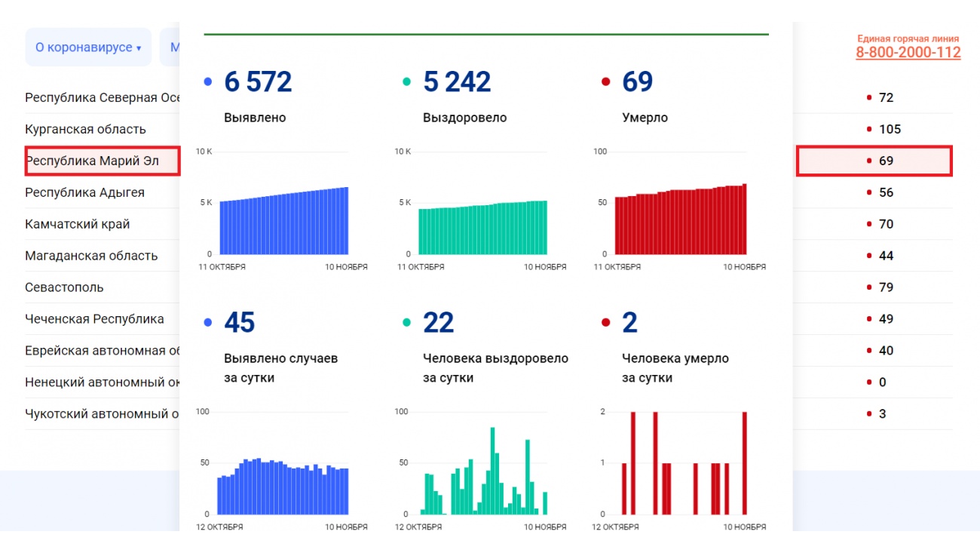Click the green daily recovered chart

tap(482, 471)
